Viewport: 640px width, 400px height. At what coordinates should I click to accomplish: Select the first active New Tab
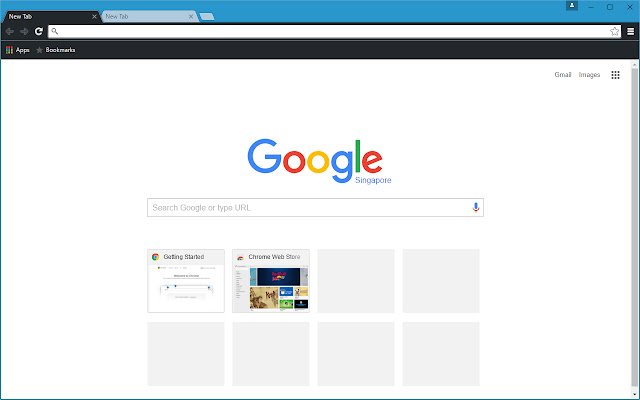click(x=51, y=16)
